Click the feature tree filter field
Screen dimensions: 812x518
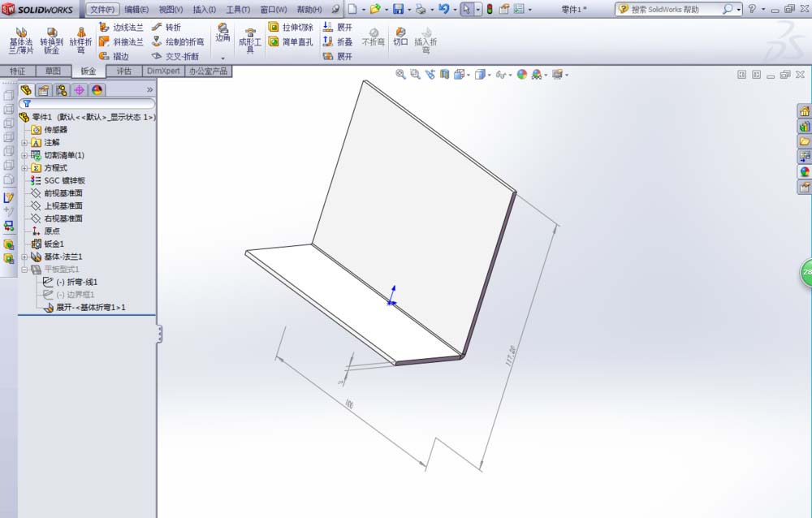(x=87, y=104)
